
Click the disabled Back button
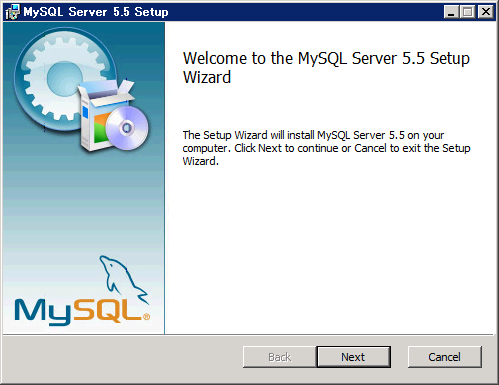280,357
